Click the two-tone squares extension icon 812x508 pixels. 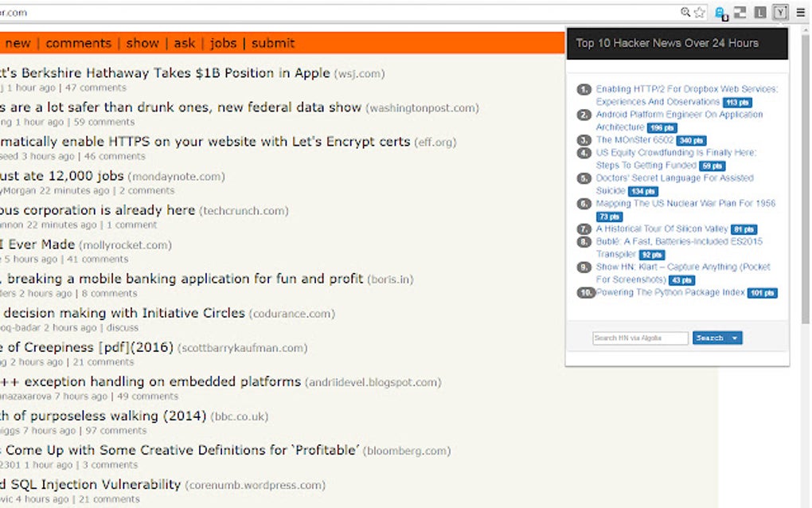pyautogui.click(x=739, y=12)
